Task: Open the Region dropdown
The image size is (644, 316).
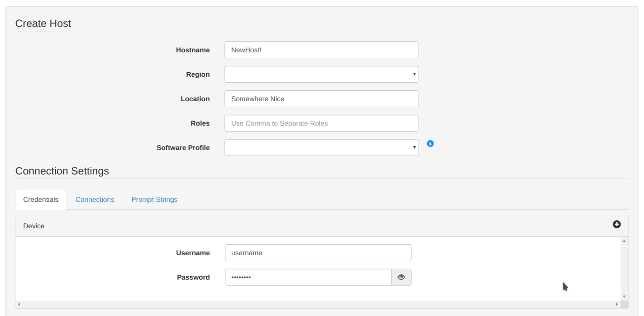Action: click(321, 74)
